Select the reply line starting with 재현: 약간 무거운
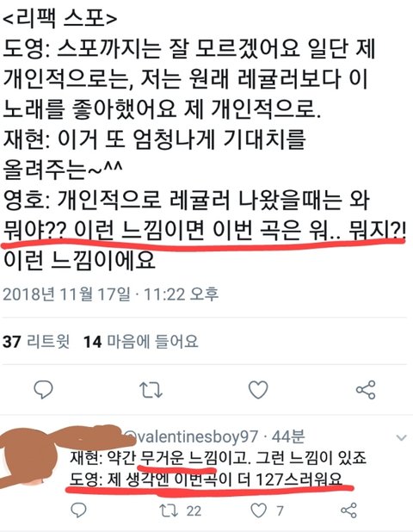Screen dimensions: 413x532 coord(218,458)
